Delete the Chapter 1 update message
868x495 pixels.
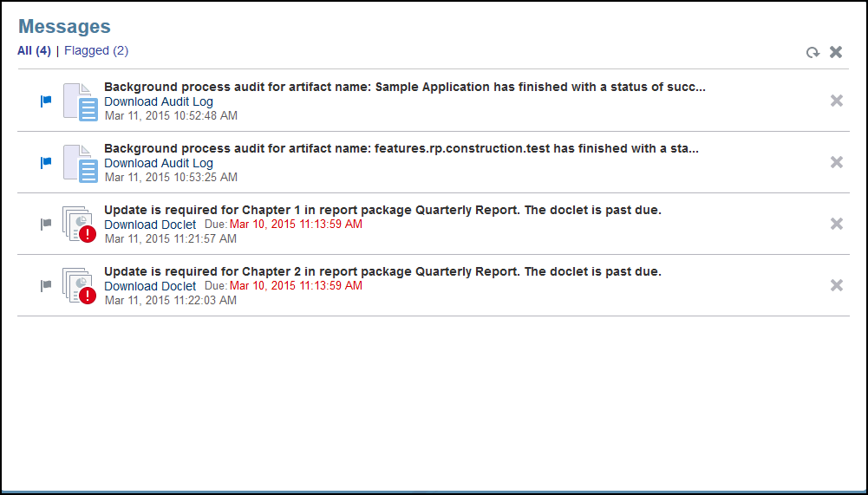837,224
